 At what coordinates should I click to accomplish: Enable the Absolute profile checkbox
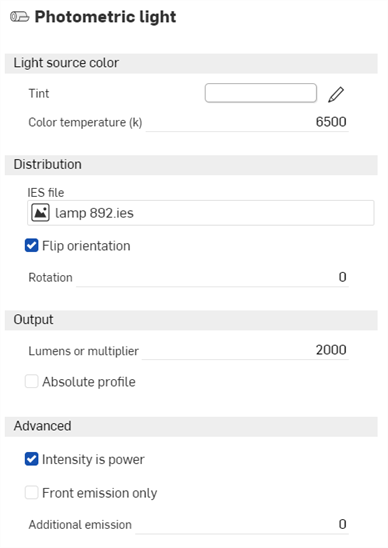pos(31,381)
